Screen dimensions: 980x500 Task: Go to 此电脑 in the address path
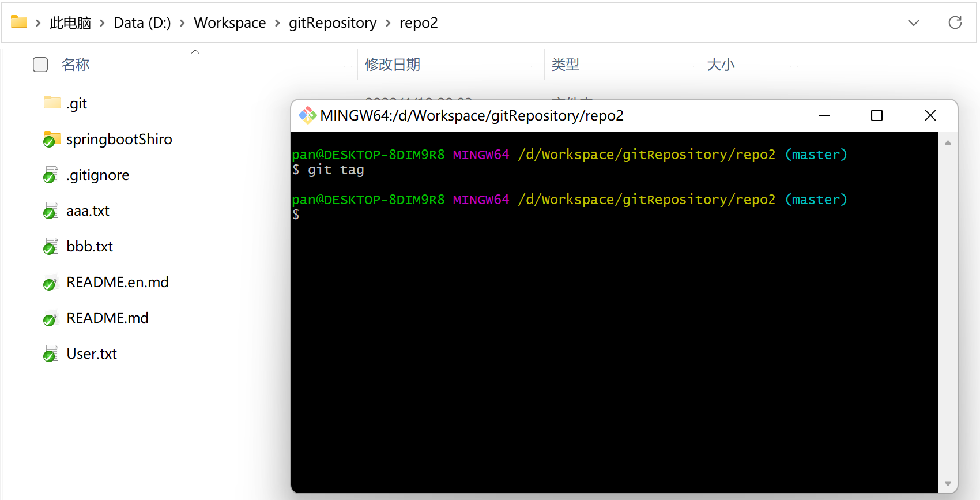(70, 23)
